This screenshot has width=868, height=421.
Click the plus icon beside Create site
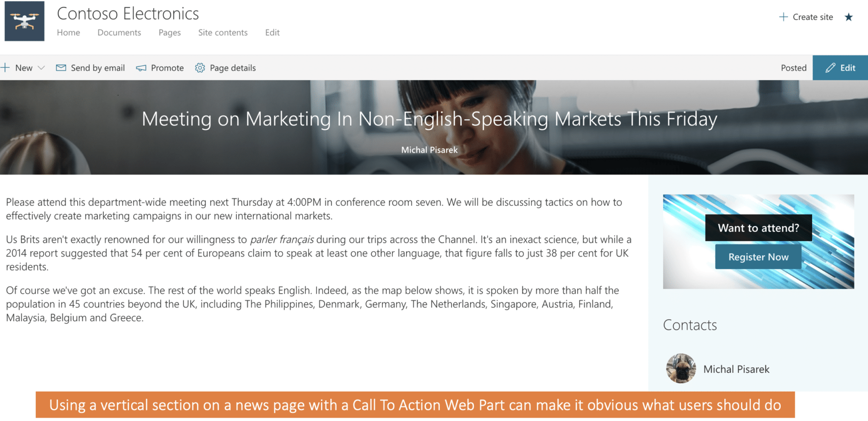click(x=784, y=17)
